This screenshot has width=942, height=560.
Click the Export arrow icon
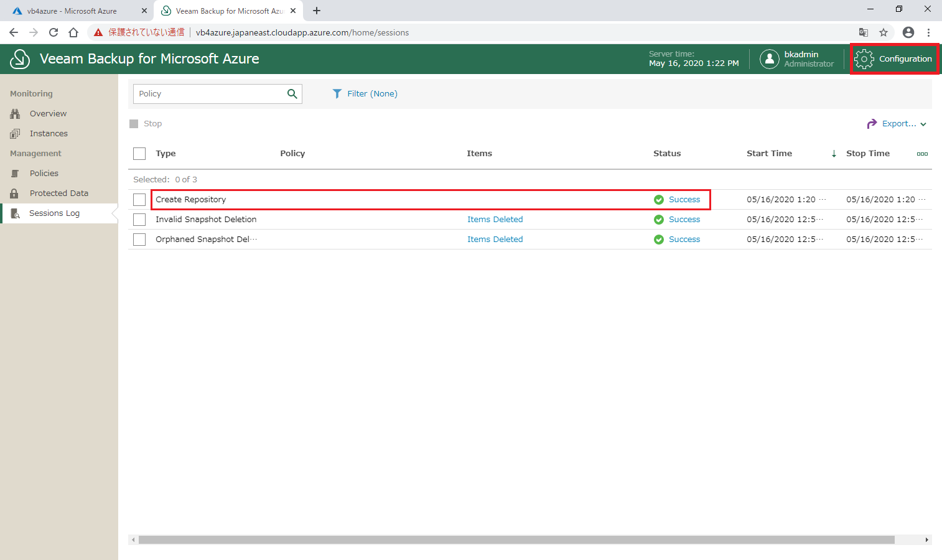[x=872, y=124]
